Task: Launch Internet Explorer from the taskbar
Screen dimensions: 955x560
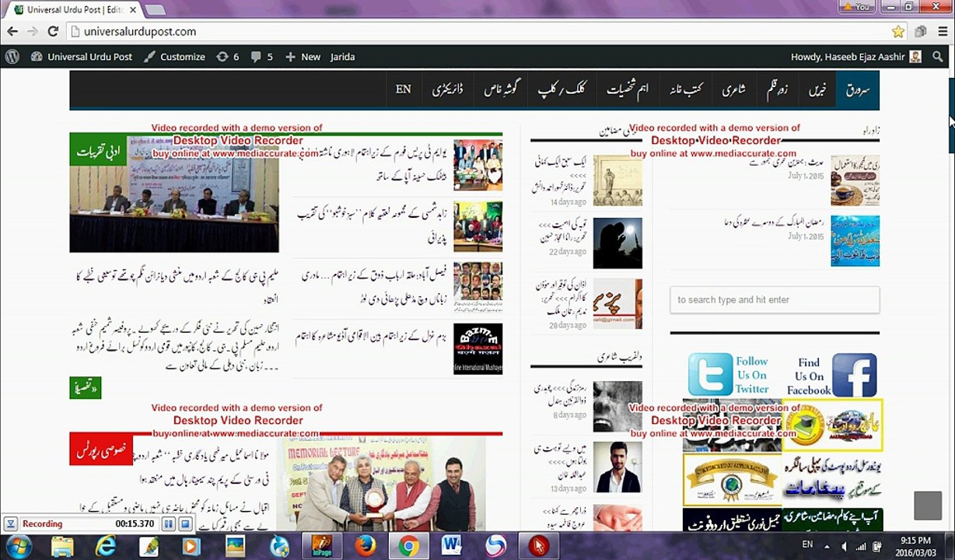Action: point(104,547)
